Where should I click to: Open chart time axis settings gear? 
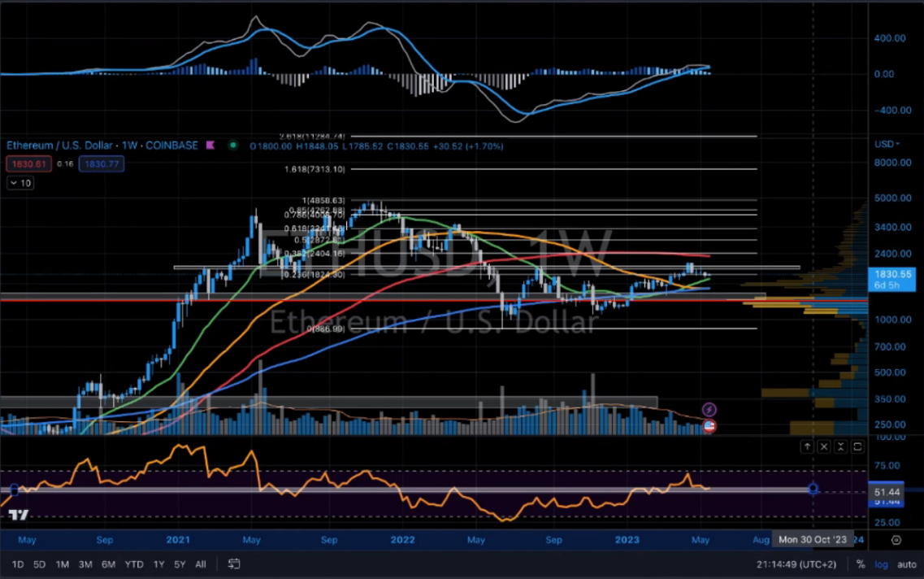(x=896, y=539)
